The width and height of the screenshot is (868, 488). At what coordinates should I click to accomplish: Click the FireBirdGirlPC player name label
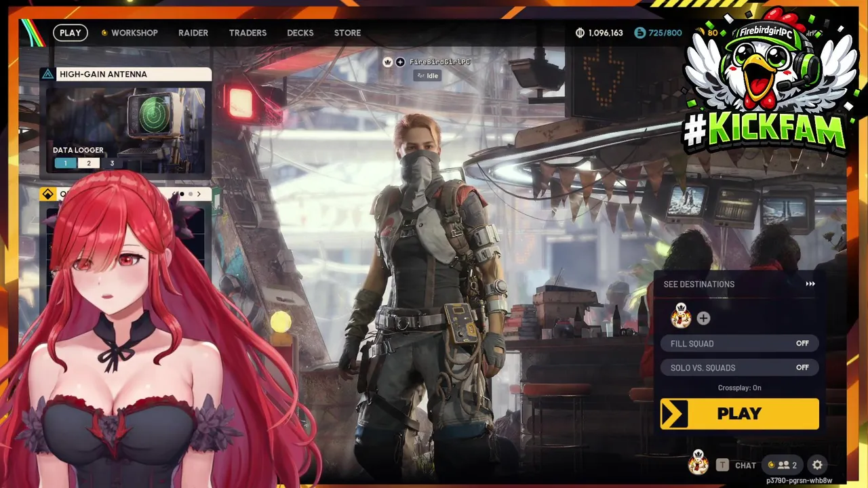[439, 62]
